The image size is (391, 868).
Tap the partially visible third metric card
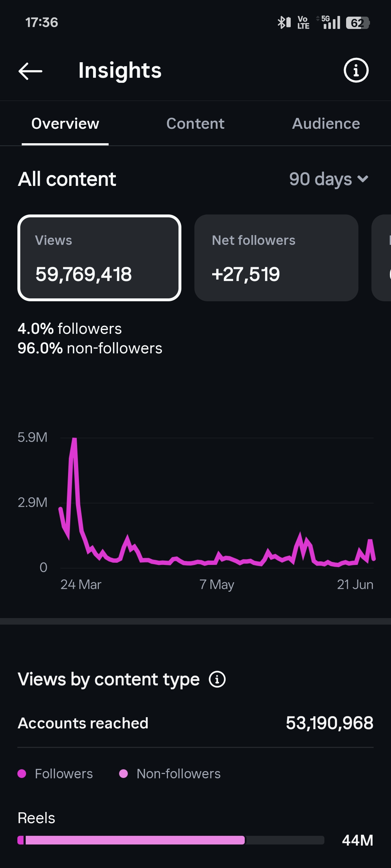coord(381,258)
